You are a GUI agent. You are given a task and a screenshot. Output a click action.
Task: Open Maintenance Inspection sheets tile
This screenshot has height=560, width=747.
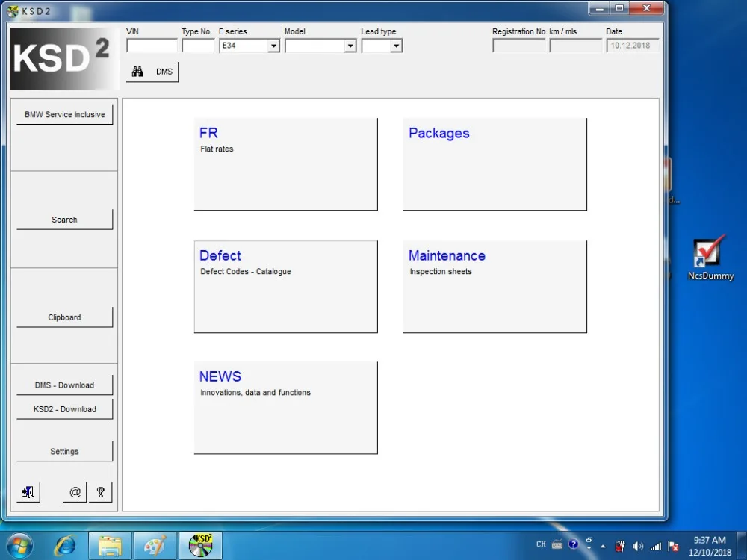pyautogui.click(x=495, y=287)
